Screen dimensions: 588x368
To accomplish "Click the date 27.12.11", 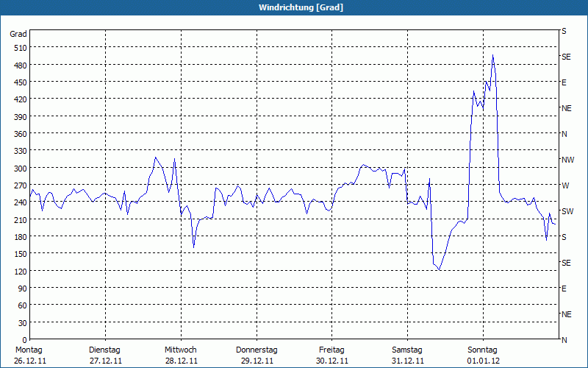I will (x=106, y=361).
